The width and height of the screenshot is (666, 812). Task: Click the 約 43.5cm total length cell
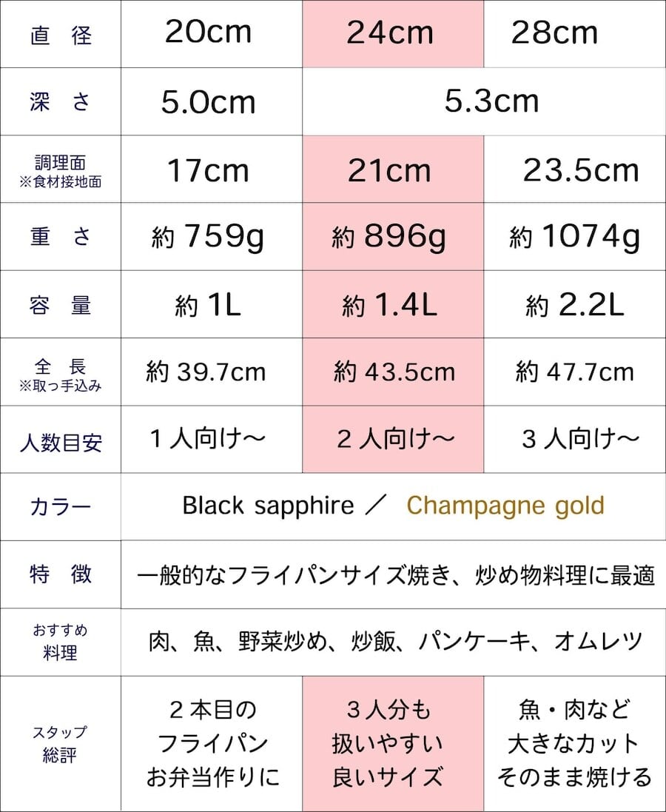(392, 372)
